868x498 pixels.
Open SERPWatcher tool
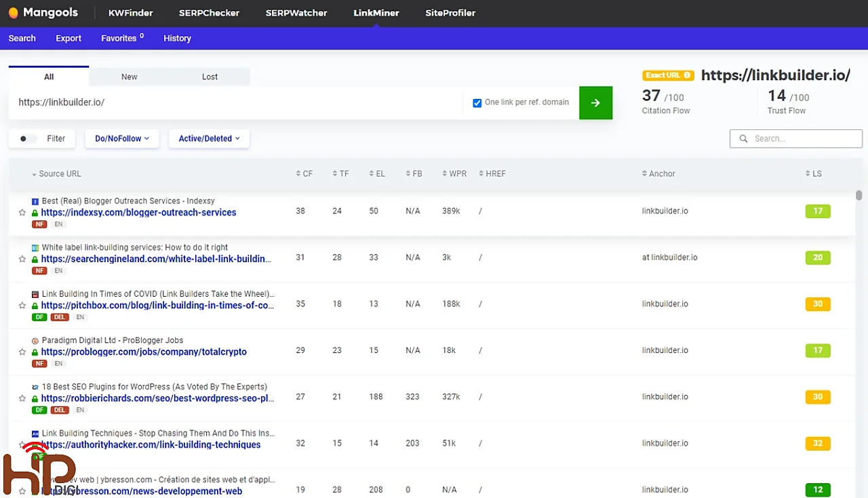tap(296, 13)
